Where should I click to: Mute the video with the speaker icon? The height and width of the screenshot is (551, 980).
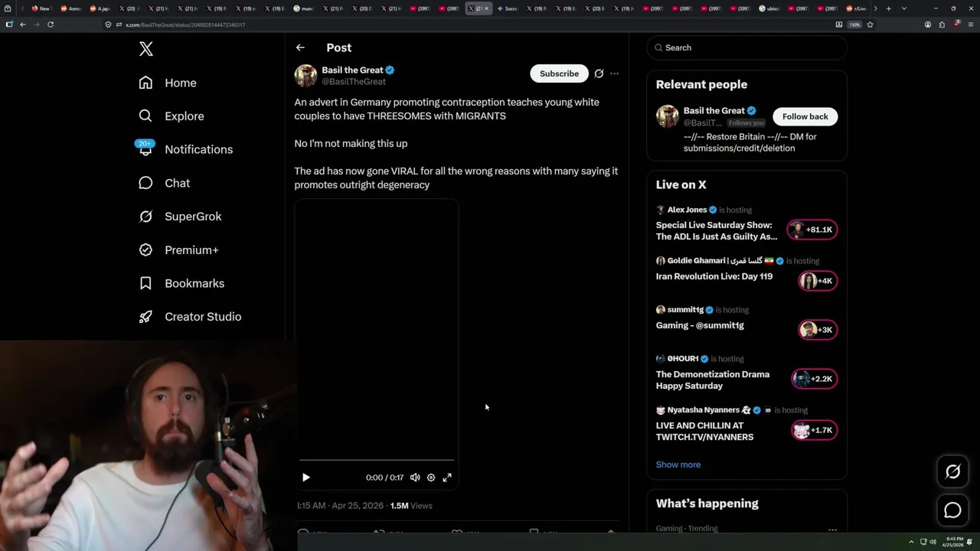[x=415, y=478]
